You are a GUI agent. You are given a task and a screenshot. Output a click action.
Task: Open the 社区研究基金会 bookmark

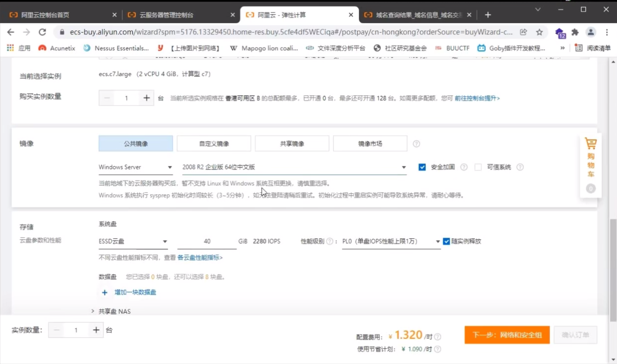[400, 48]
